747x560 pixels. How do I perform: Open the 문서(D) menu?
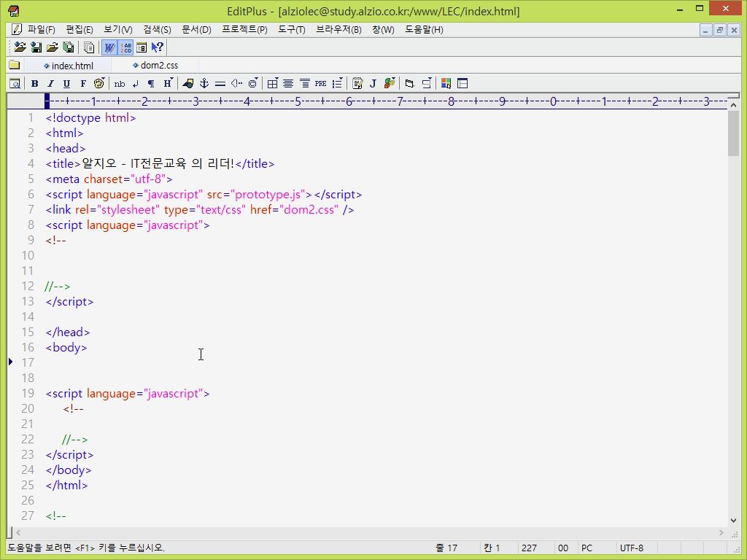pos(196,29)
